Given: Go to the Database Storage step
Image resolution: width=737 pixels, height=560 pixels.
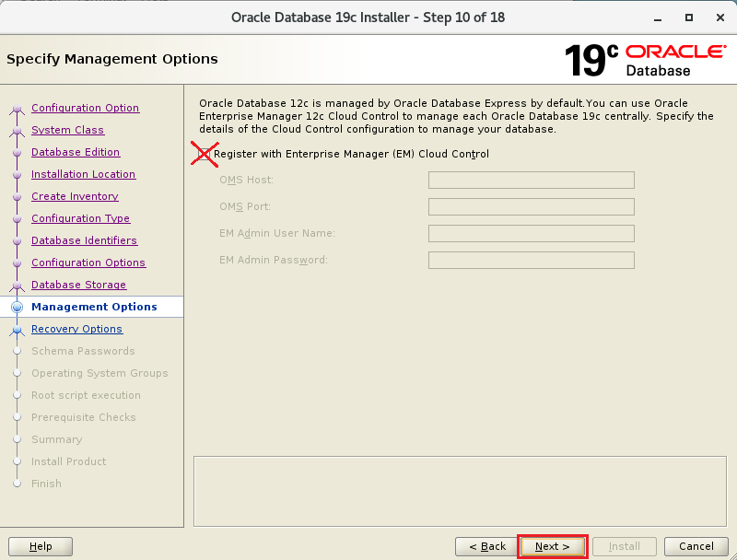Looking at the screenshot, I should [79, 285].
